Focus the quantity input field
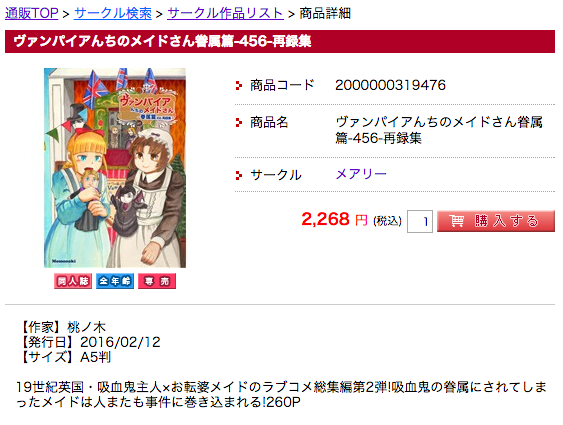 [420, 221]
